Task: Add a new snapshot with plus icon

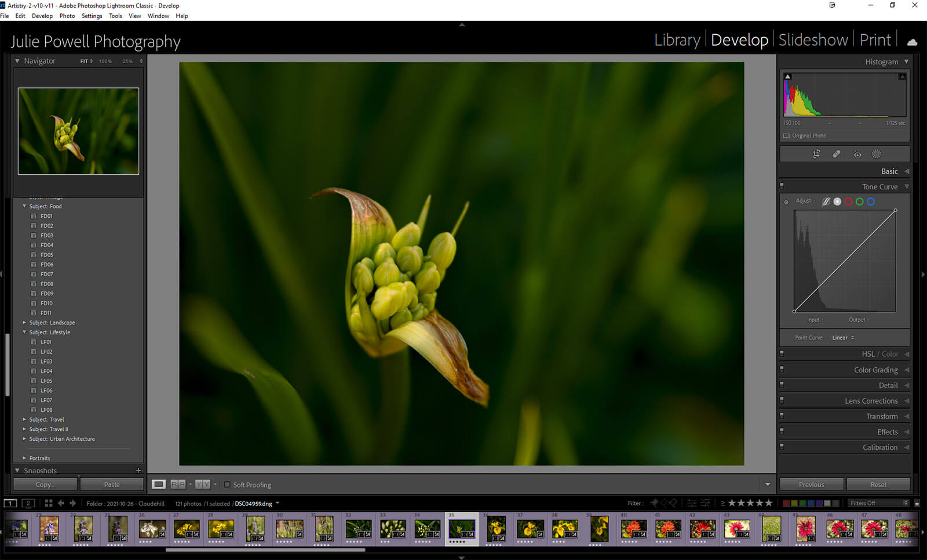Action: tap(138, 470)
